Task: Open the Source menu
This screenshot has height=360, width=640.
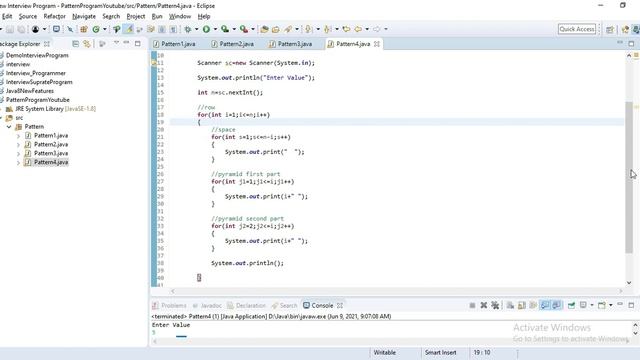Action: coord(28,16)
